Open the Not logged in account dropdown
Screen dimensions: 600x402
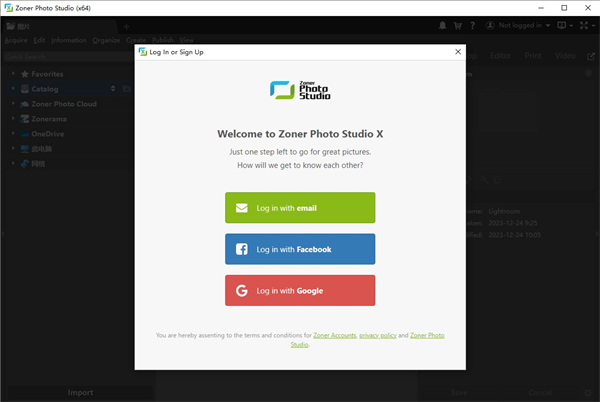(x=518, y=25)
